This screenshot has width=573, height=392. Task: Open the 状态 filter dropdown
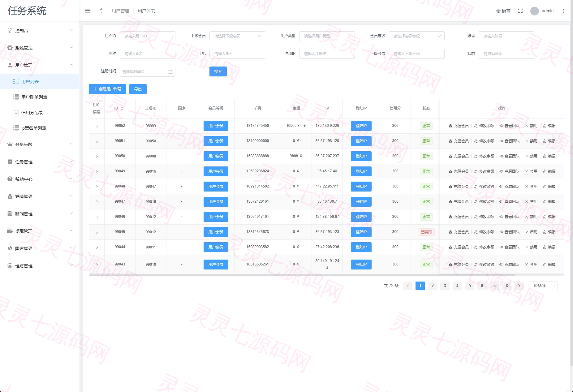[506, 54]
